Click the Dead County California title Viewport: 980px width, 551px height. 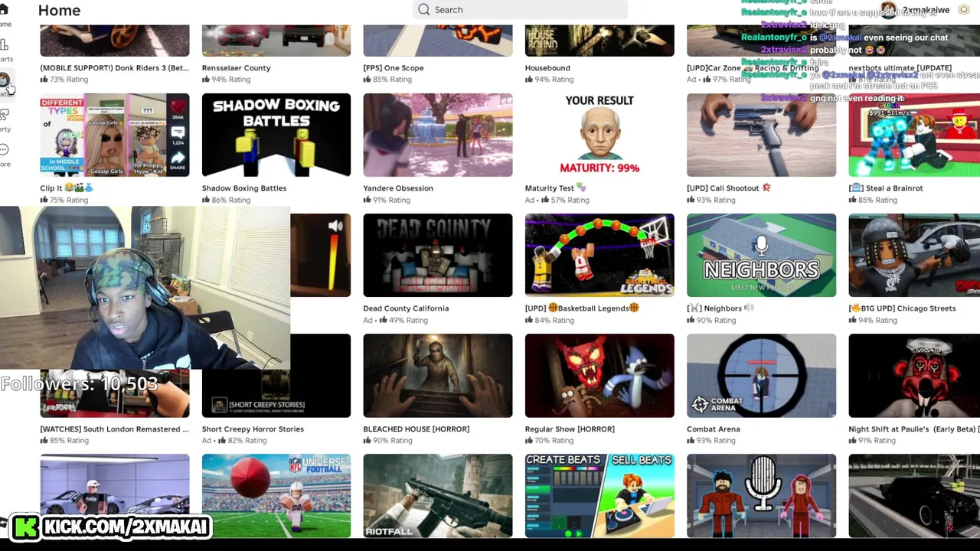point(406,308)
